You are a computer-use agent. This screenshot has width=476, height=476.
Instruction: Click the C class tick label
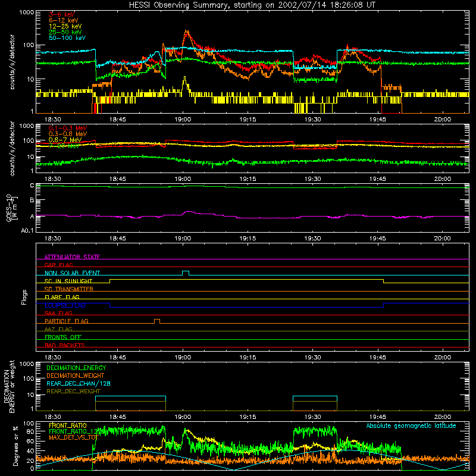(x=32, y=186)
